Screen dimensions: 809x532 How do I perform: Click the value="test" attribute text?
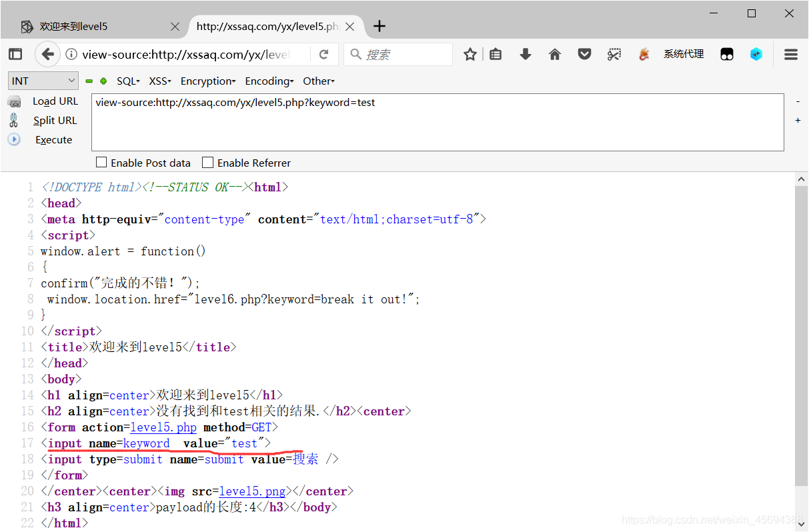223,443
